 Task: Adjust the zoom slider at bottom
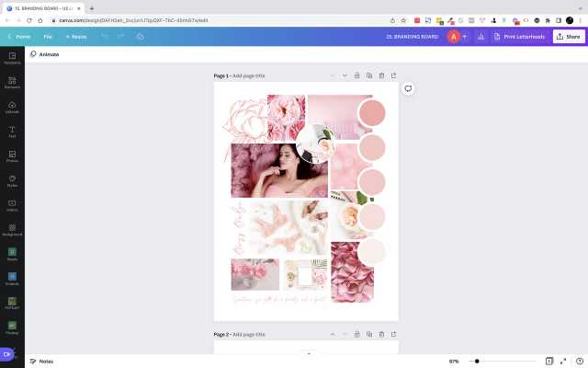pos(475,362)
